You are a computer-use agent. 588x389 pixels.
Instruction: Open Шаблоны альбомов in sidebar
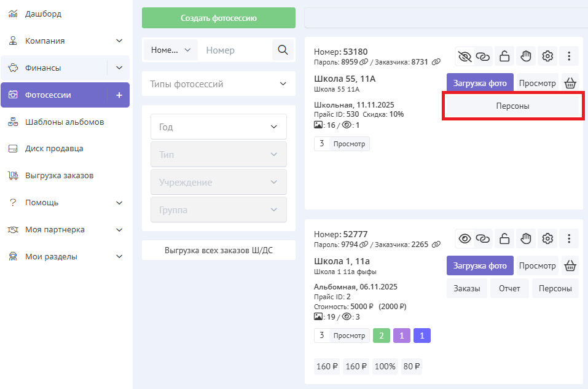coord(65,122)
